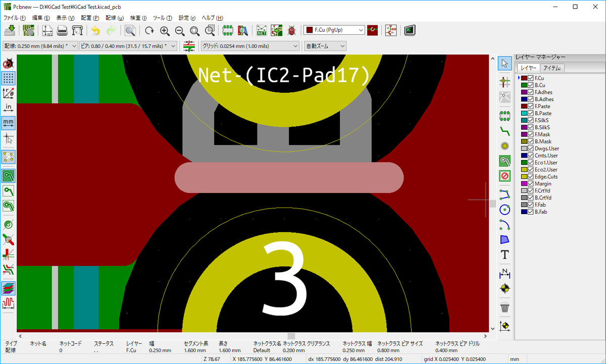Select the add dimension tool
606x364 pixels.
(504, 273)
